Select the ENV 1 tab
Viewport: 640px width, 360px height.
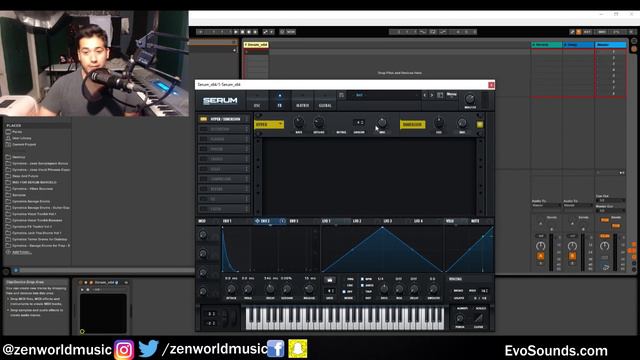tap(227, 221)
